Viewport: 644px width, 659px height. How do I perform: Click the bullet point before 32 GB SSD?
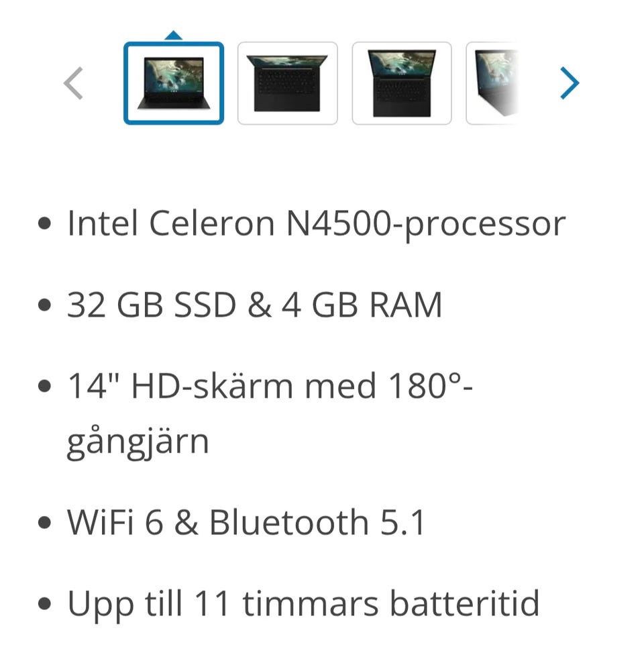[45, 307]
